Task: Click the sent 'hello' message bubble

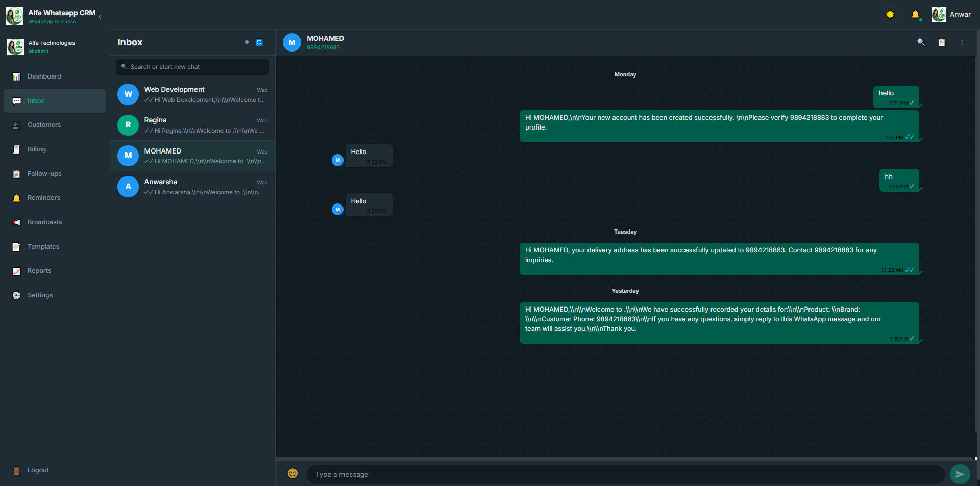Action: pos(896,97)
